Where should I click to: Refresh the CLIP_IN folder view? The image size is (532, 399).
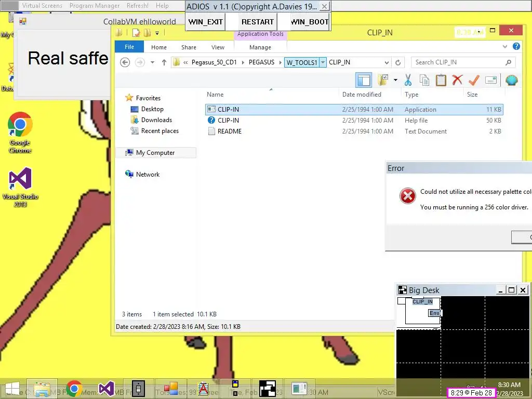pos(398,62)
